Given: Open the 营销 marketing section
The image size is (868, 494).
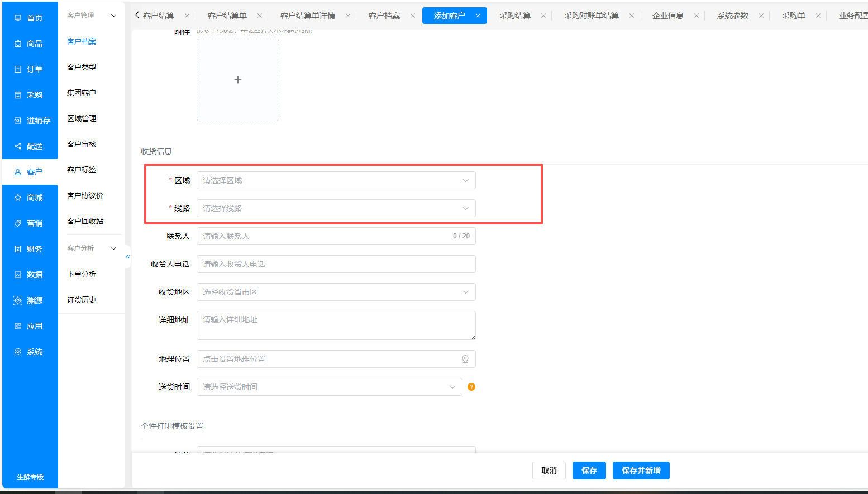Looking at the screenshot, I should pos(30,223).
